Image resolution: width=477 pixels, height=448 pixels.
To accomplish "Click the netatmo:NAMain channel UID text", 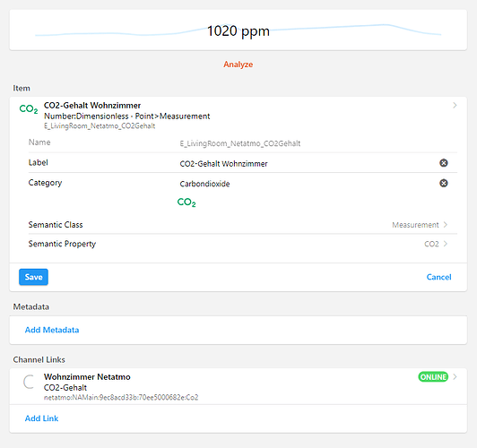I will coord(121,397).
